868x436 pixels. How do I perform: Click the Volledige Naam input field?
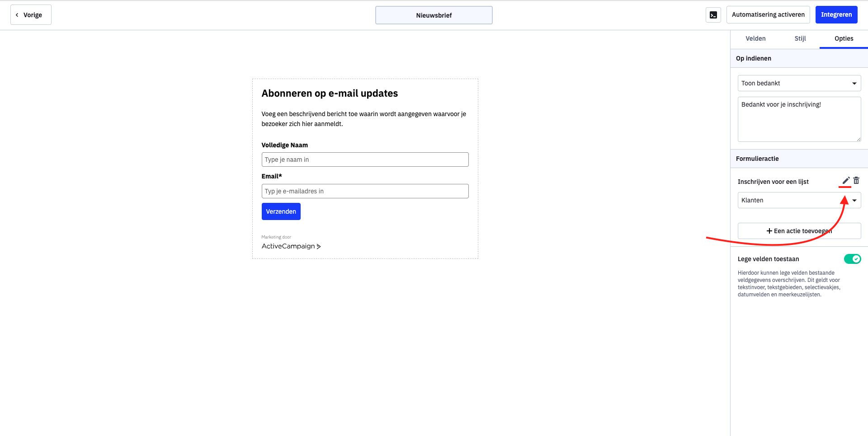365,159
